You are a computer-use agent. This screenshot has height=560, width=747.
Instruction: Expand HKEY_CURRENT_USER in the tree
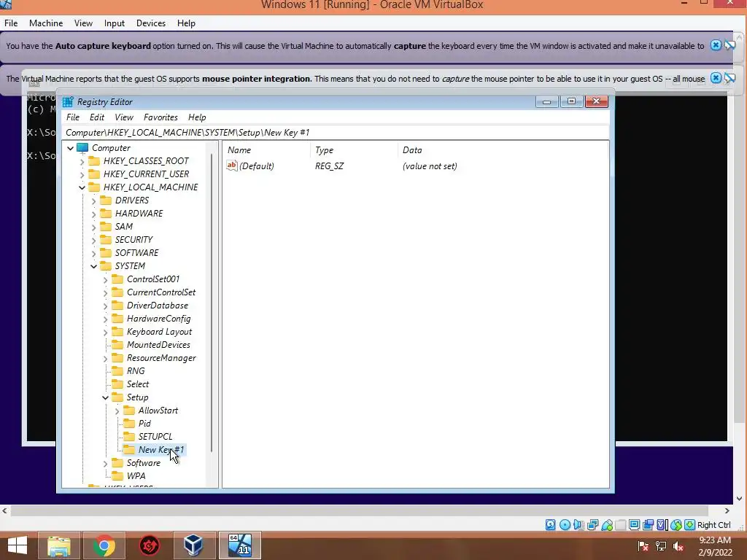82,175
